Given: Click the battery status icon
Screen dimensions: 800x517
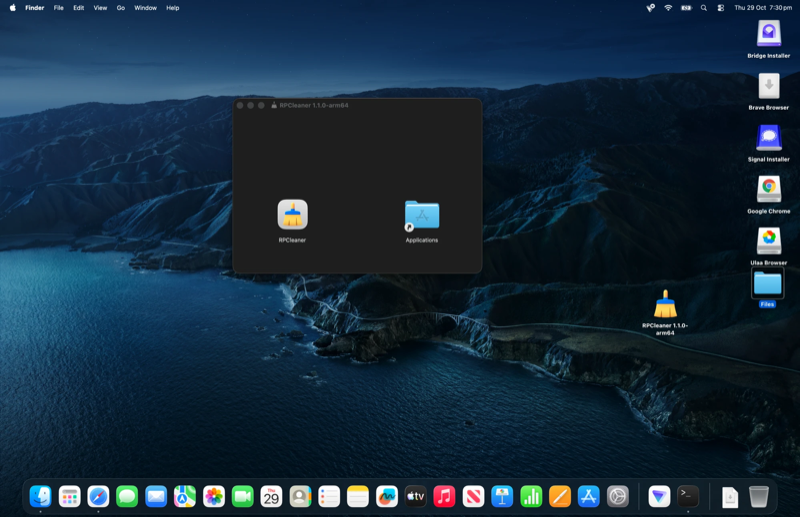Looking at the screenshot, I should (686, 8).
